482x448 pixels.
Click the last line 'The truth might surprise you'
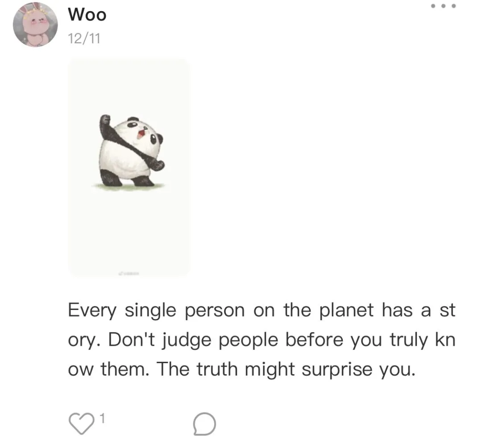click(x=286, y=369)
